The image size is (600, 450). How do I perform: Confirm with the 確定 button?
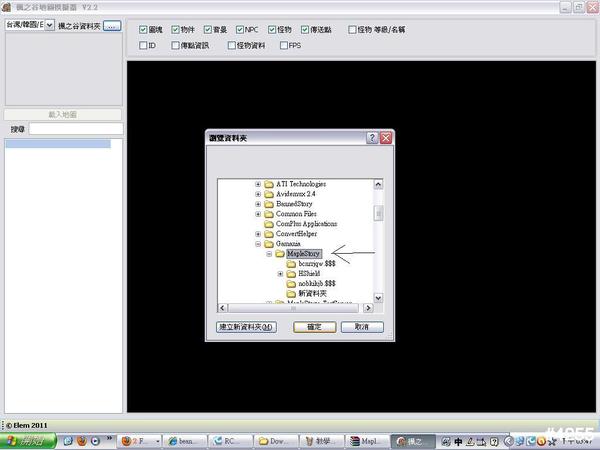pos(315,327)
